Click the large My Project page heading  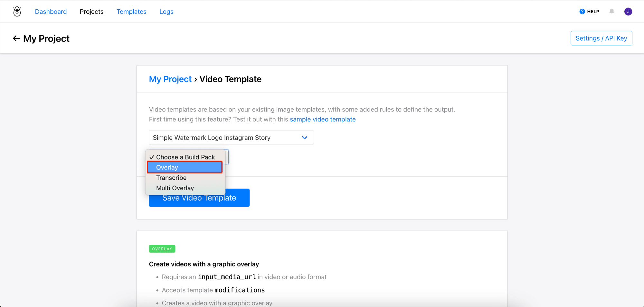point(46,39)
